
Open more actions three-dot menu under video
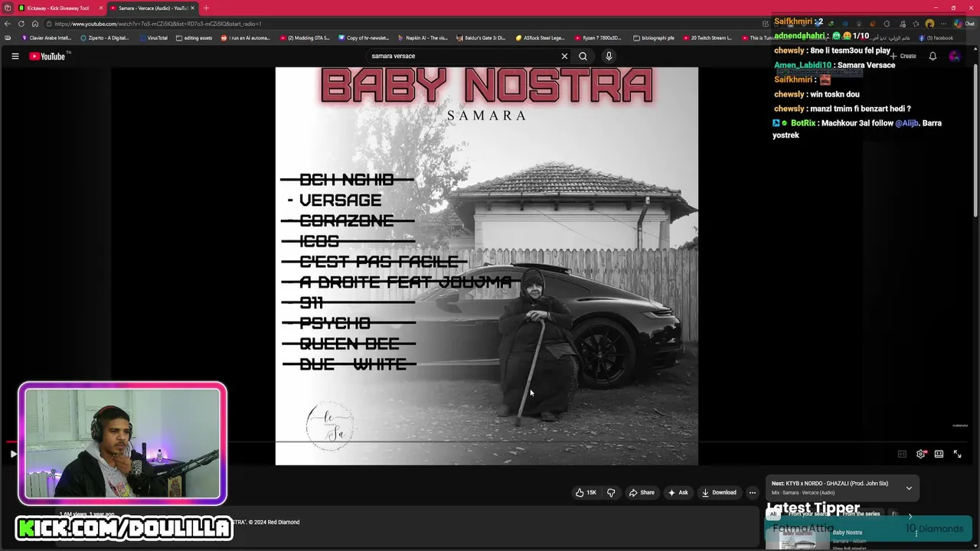click(753, 493)
